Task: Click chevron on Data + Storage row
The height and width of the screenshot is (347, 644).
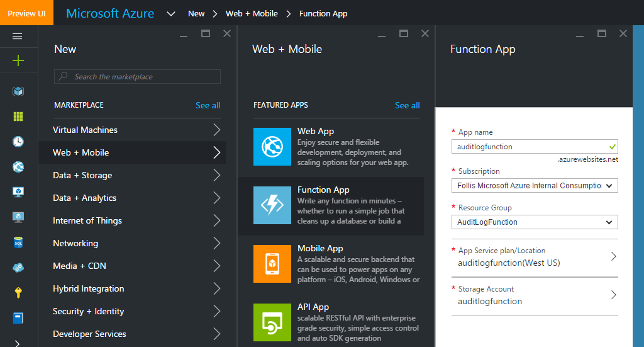Action: [x=217, y=175]
